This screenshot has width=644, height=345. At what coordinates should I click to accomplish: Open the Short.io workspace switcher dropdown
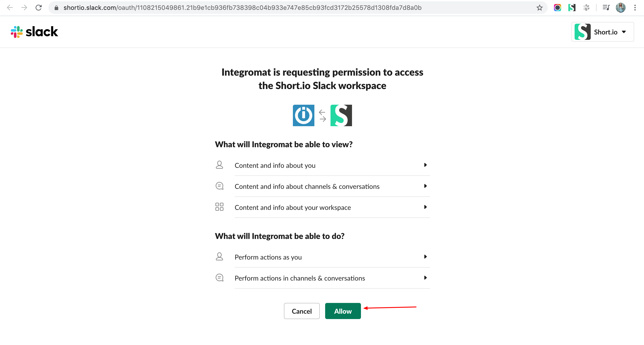pyautogui.click(x=603, y=32)
